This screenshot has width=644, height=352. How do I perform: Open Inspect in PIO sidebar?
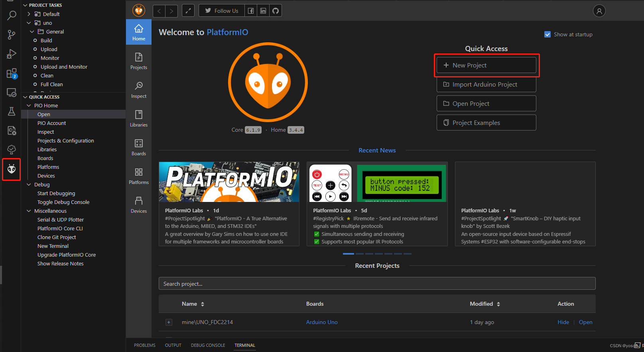(x=139, y=90)
